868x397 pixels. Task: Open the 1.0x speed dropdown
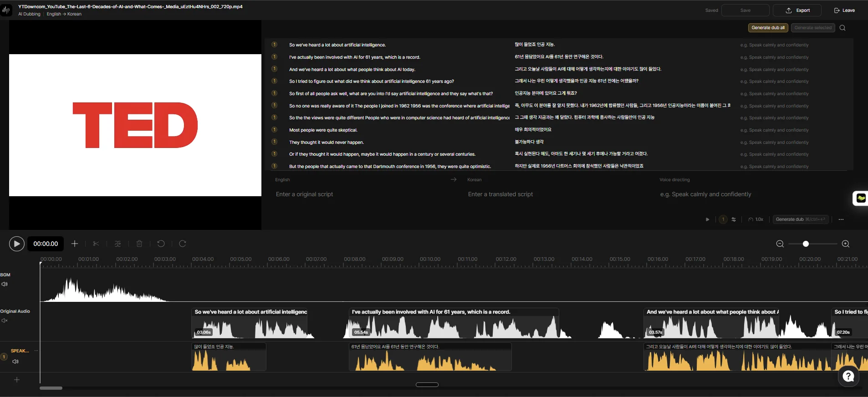pos(756,219)
